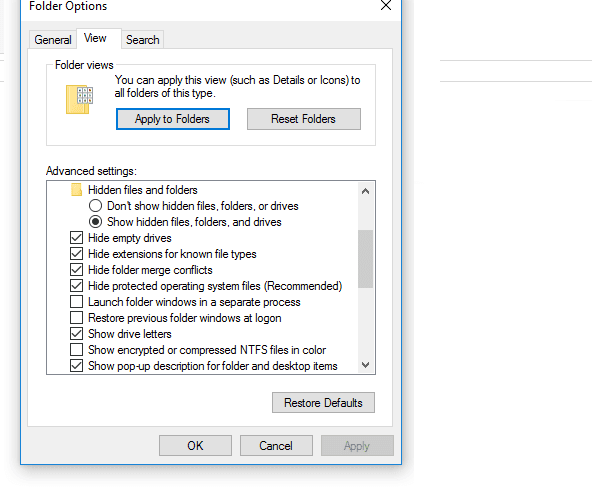Toggle Show drive letters checkbox
Viewport: 592px width, 500px height.
[76, 333]
